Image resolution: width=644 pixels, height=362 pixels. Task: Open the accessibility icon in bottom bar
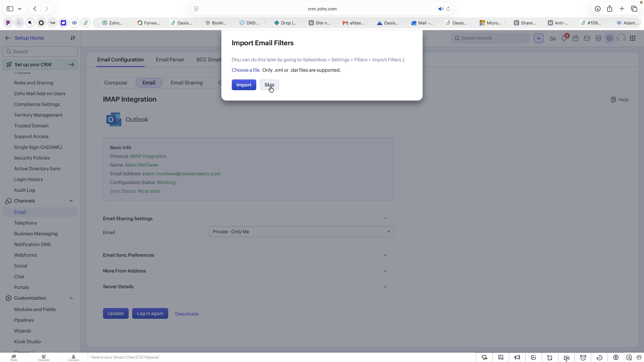coord(616,357)
